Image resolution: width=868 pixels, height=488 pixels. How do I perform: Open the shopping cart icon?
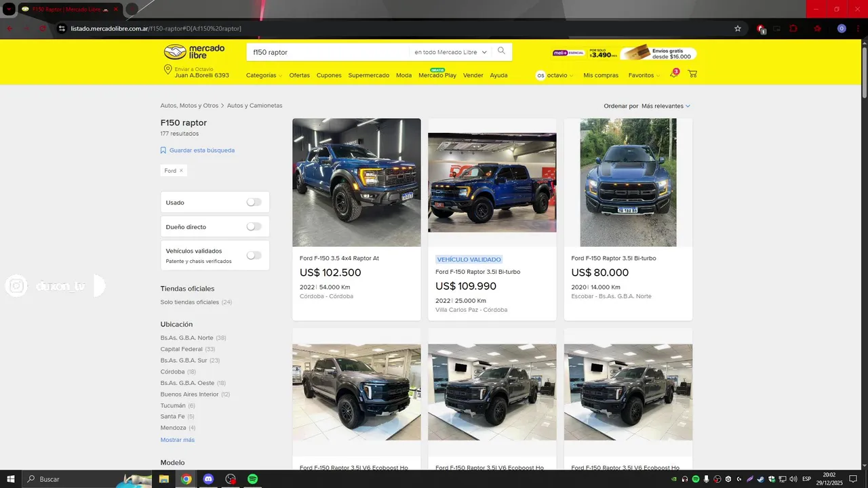(692, 75)
